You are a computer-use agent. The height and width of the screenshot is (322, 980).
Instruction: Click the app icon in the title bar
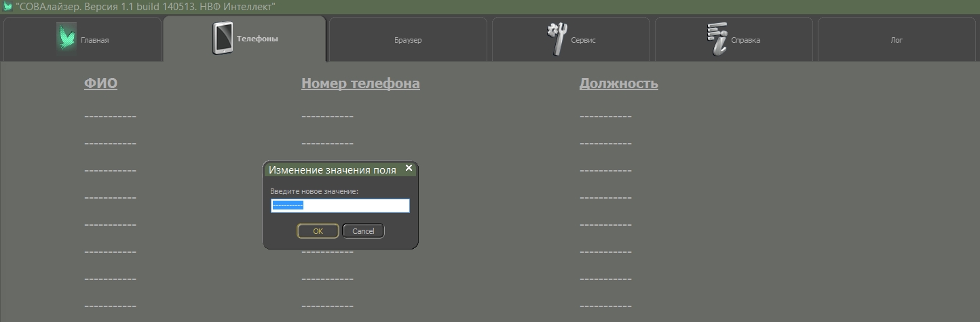click(x=7, y=7)
